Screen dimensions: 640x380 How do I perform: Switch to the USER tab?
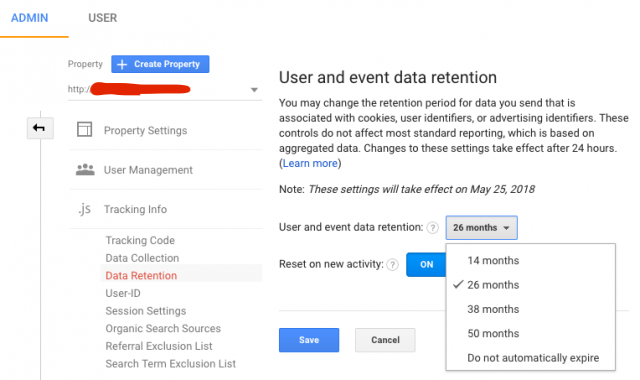(x=102, y=18)
